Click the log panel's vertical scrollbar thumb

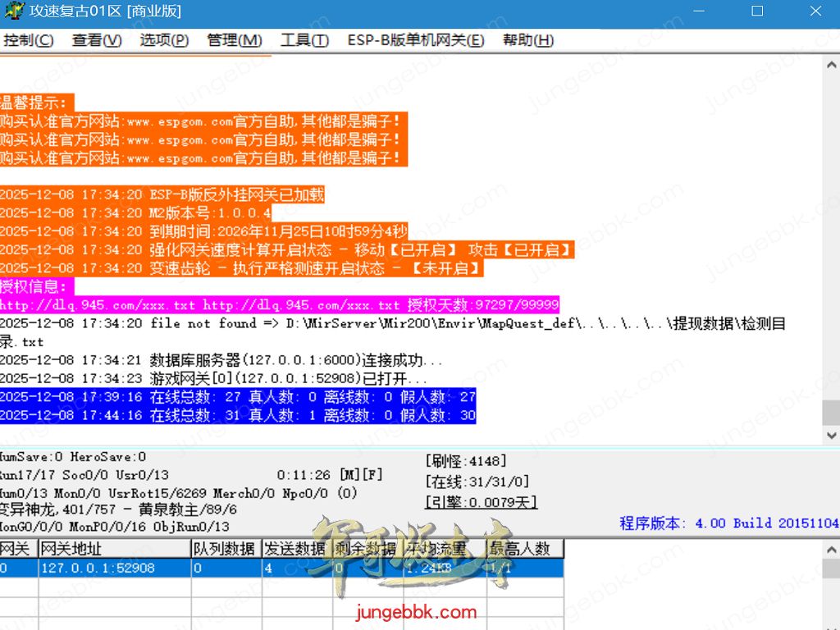831,411
